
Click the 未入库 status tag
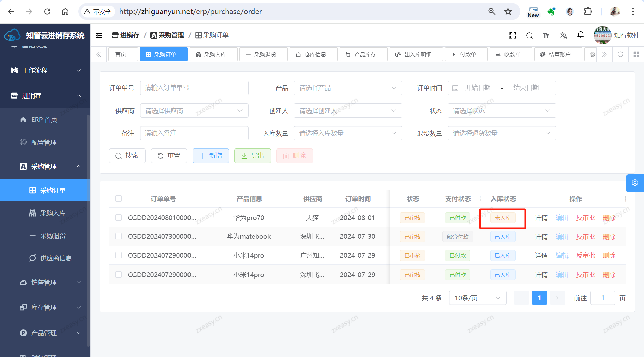click(502, 218)
